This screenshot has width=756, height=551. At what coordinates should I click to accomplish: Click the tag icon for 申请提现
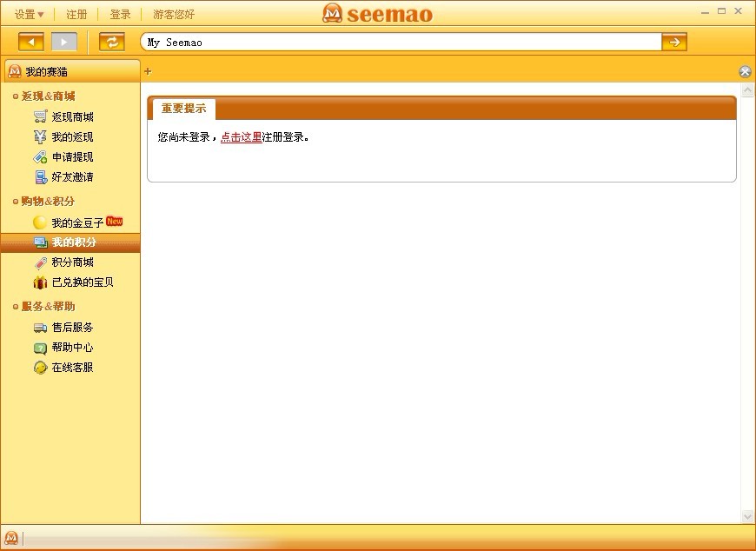click(41, 157)
